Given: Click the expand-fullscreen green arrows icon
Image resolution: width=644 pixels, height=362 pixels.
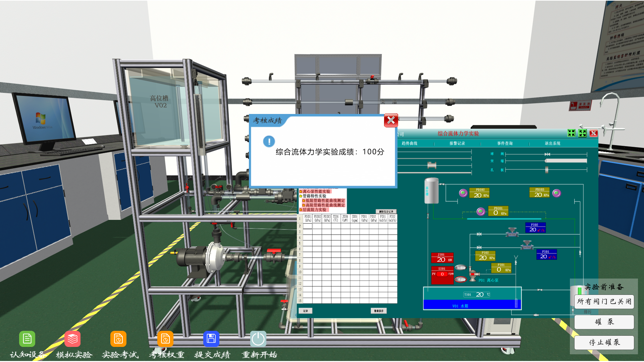Looking at the screenshot, I should pyautogui.click(x=583, y=133).
